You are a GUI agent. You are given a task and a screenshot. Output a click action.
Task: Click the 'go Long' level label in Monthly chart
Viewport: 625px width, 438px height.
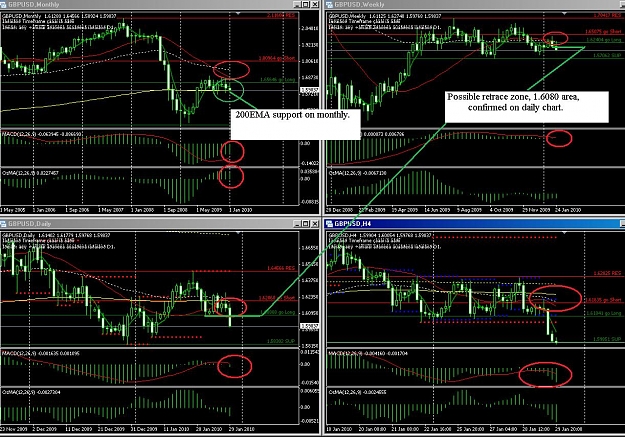click(278, 80)
